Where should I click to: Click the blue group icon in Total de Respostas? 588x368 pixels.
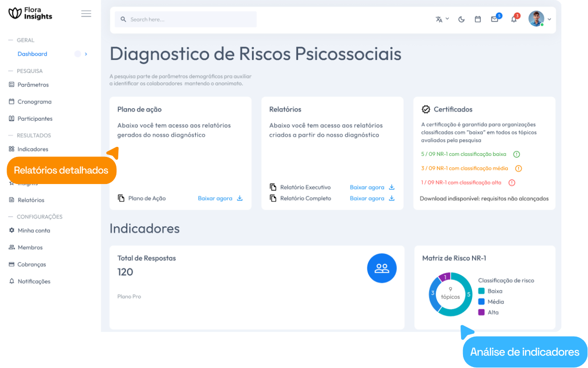tap(382, 268)
